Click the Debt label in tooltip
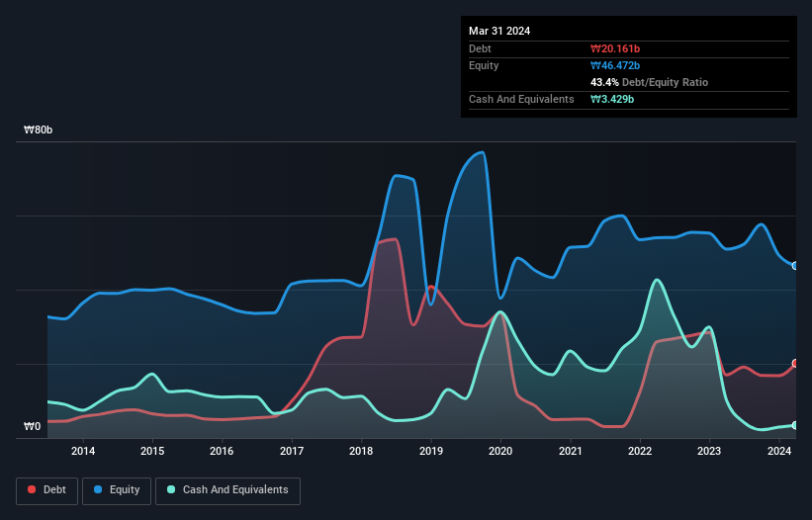 [x=480, y=48]
